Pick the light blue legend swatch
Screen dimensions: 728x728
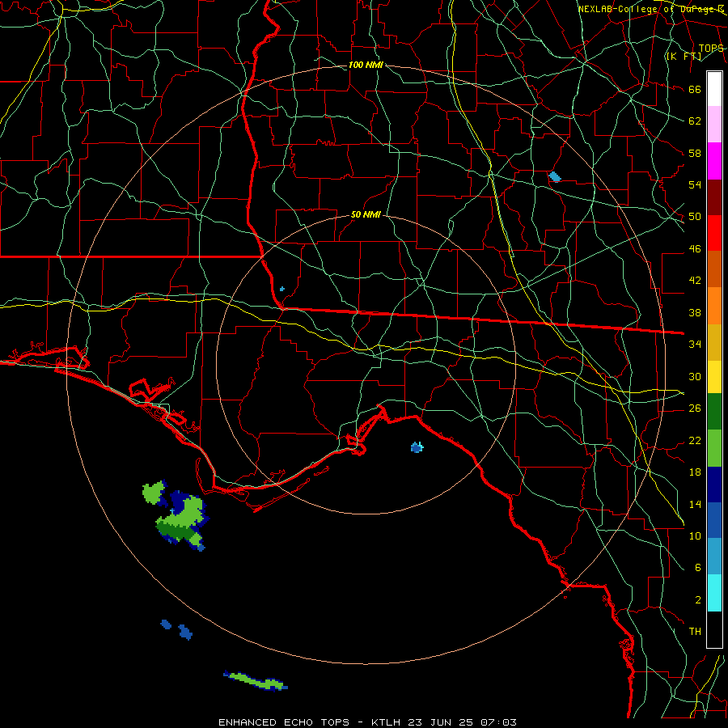(x=714, y=556)
